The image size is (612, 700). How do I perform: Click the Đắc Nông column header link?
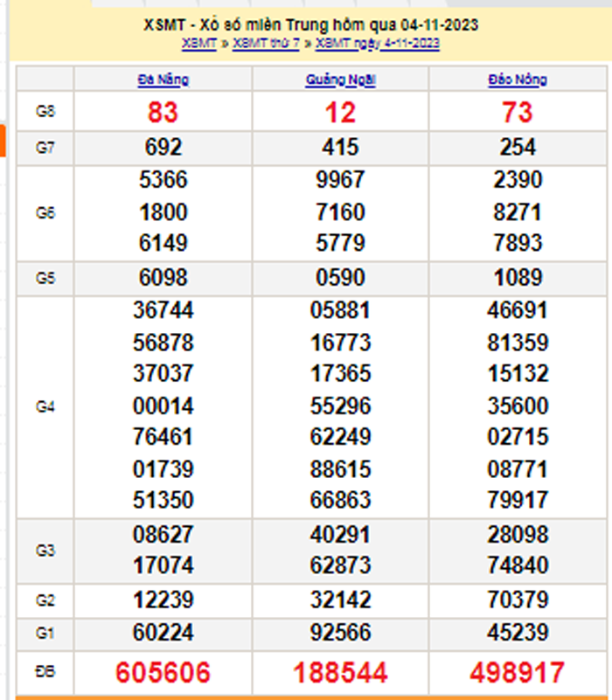click(x=518, y=80)
